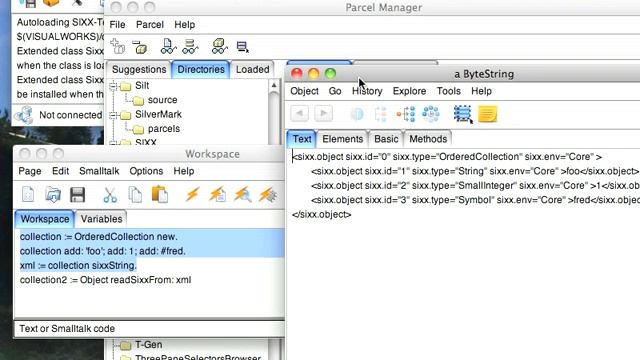Click the browse stacked items icon with glasses

pyautogui.click(x=190, y=47)
